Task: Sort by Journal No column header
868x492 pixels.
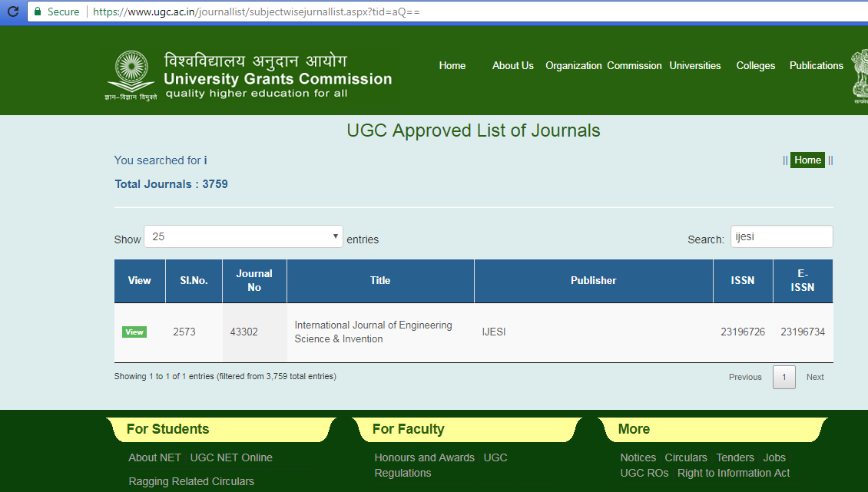Action: 254,281
